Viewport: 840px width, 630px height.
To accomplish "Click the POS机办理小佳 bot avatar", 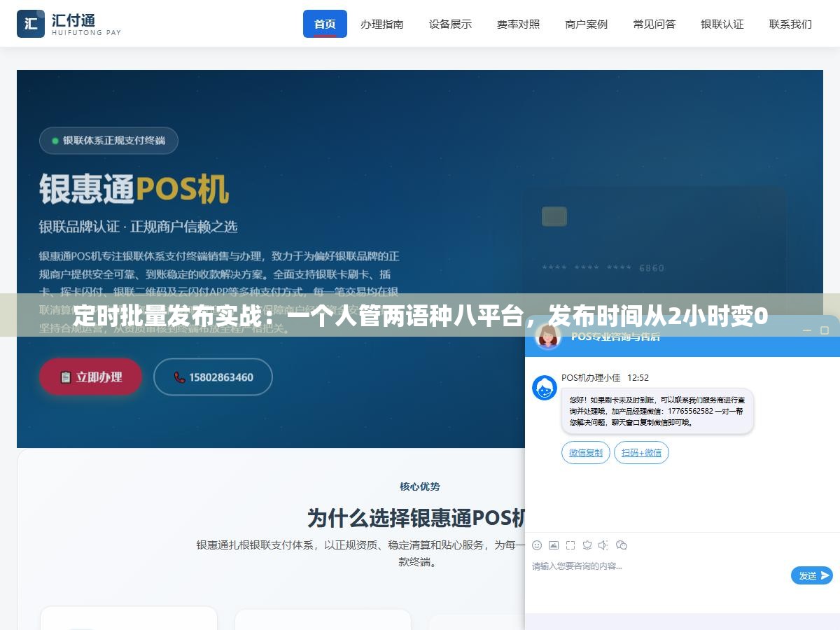I will [x=545, y=388].
